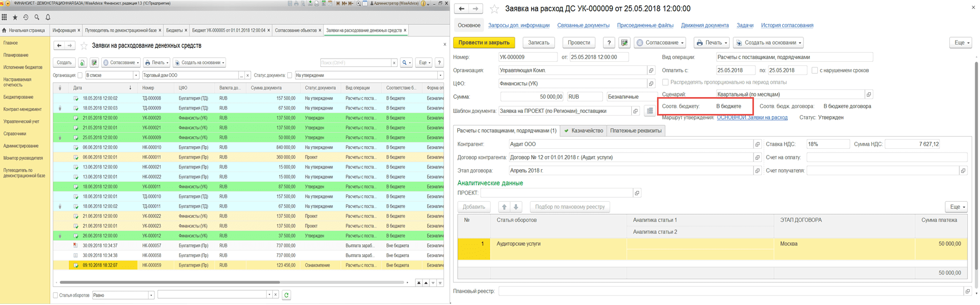
Task: Click the green refresh icon below the list
Action: 286,295
